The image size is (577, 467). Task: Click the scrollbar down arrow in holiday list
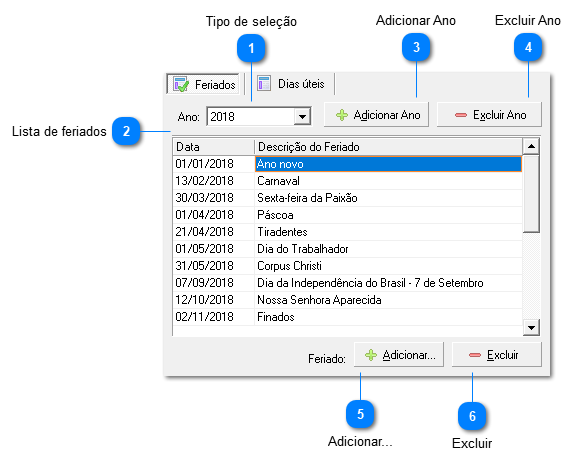click(531, 327)
